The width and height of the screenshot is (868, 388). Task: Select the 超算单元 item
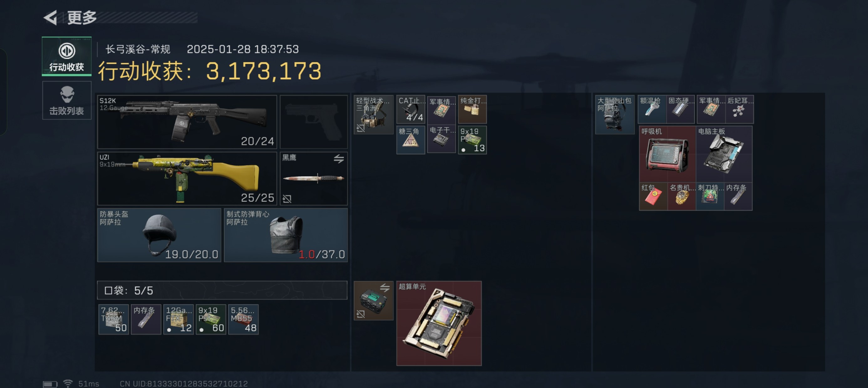tap(439, 323)
